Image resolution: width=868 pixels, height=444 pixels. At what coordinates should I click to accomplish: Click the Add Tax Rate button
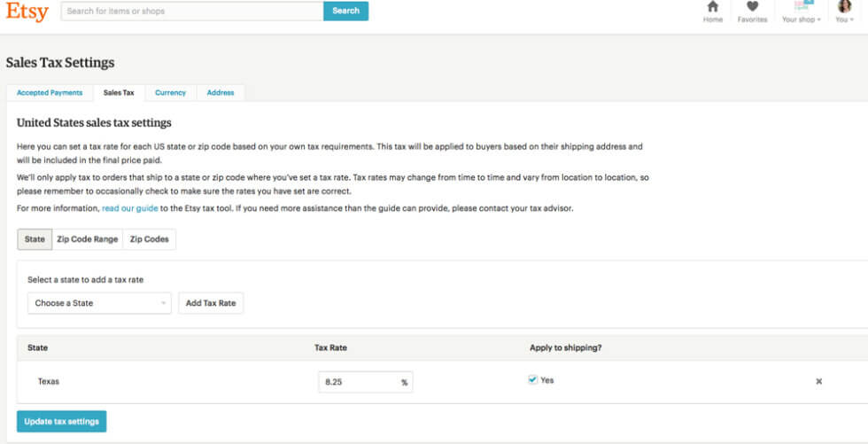point(211,303)
